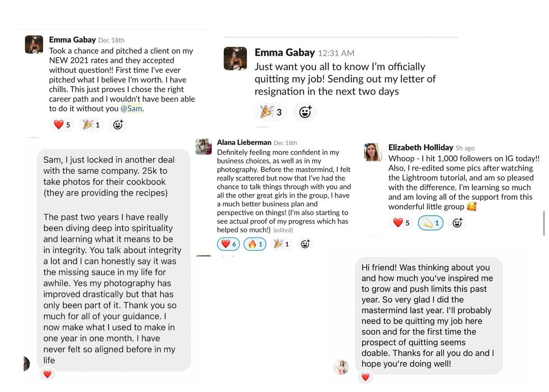Toggle party popper reaction showing 1 on Emma's rates post
549x392 pixels.
[x=91, y=124]
